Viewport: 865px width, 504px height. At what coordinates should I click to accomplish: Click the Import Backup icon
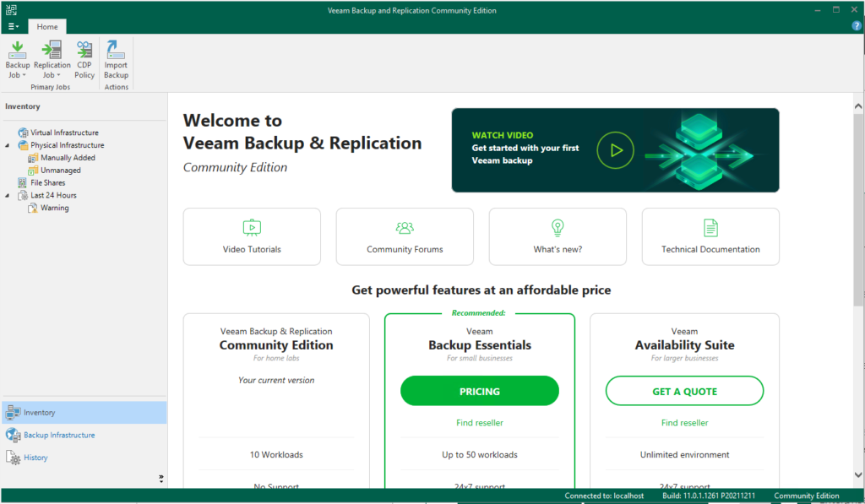pos(116,59)
